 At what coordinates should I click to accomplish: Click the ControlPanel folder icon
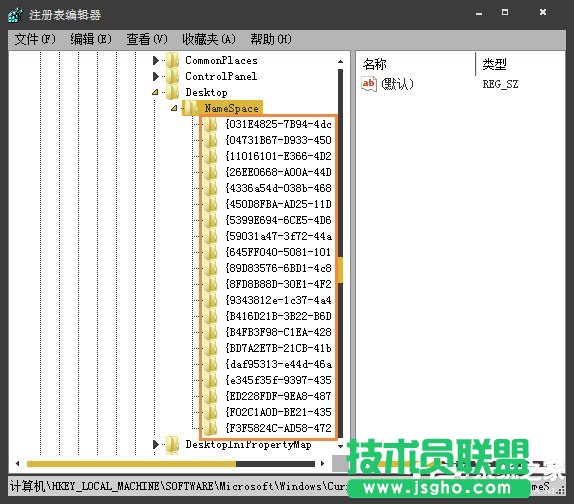pos(172,76)
